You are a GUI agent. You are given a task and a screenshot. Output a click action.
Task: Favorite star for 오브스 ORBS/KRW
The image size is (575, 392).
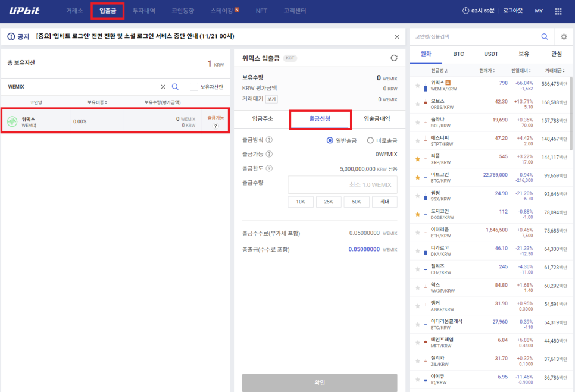(x=417, y=104)
